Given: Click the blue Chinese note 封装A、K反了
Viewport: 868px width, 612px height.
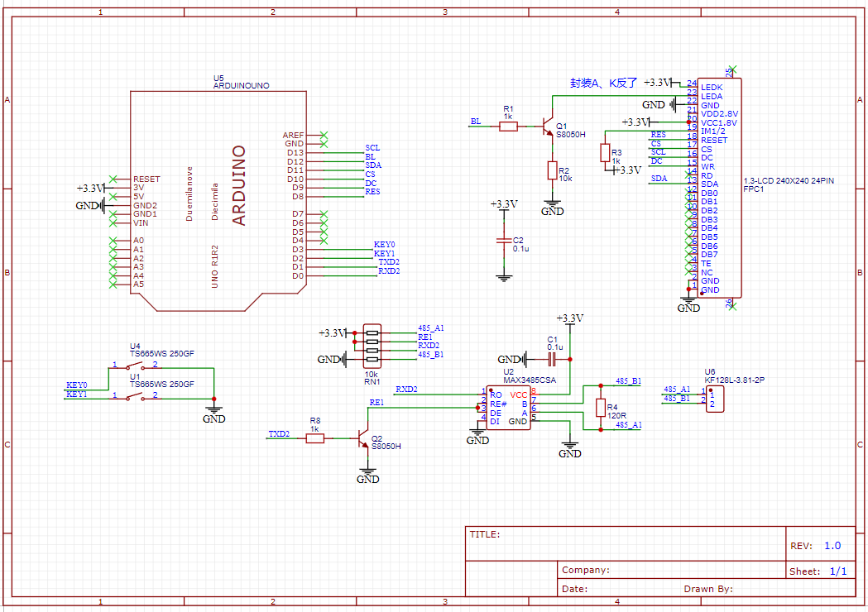Looking at the screenshot, I should 603,83.
